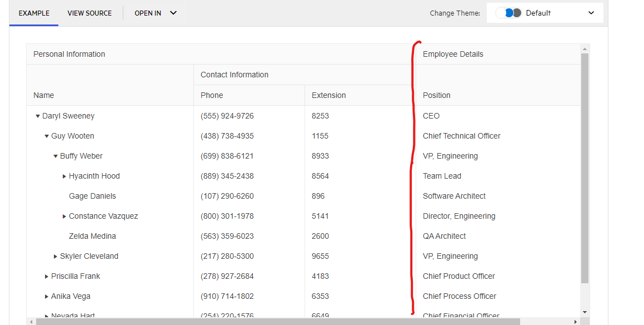The height and width of the screenshot is (325, 644).
Task: Click the Phone column header
Action: tap(212, 95)
